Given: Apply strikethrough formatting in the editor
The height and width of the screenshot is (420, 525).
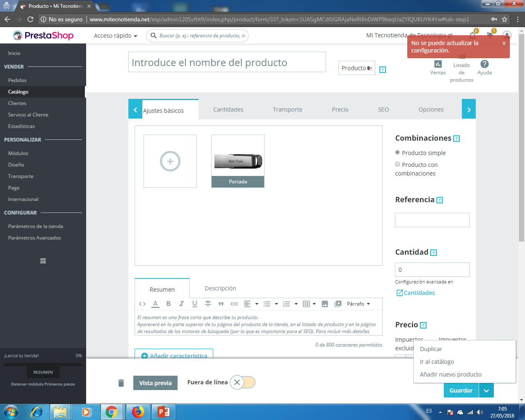Looking at the screenshot, I should [x=208, y=304].
